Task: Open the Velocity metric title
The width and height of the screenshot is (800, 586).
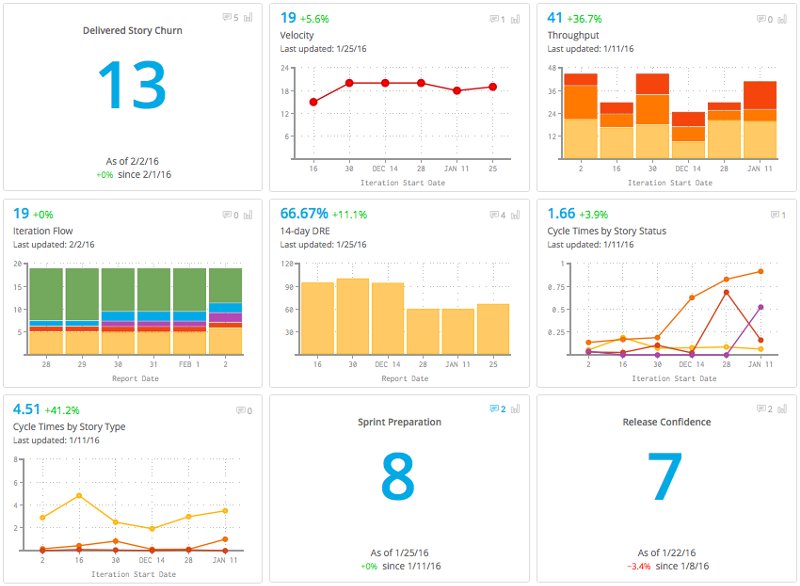Action: coord(296,35)
